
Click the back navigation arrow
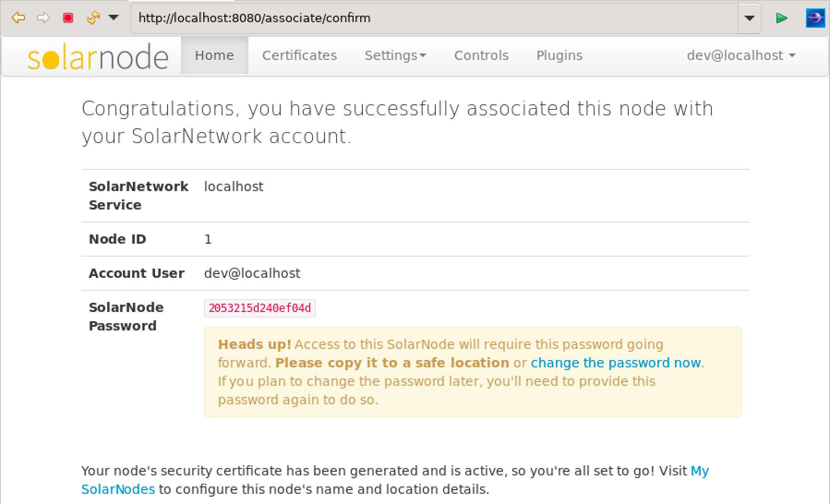point(18,18)
